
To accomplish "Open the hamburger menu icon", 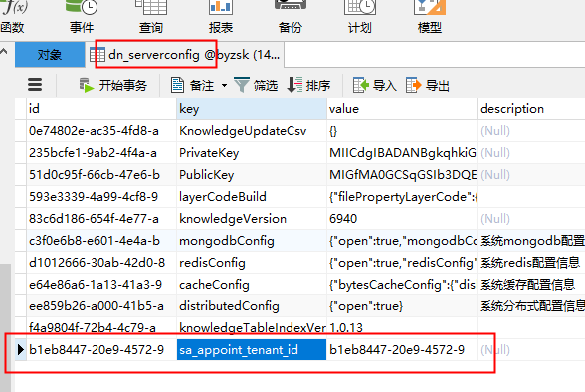I will 35,85.
